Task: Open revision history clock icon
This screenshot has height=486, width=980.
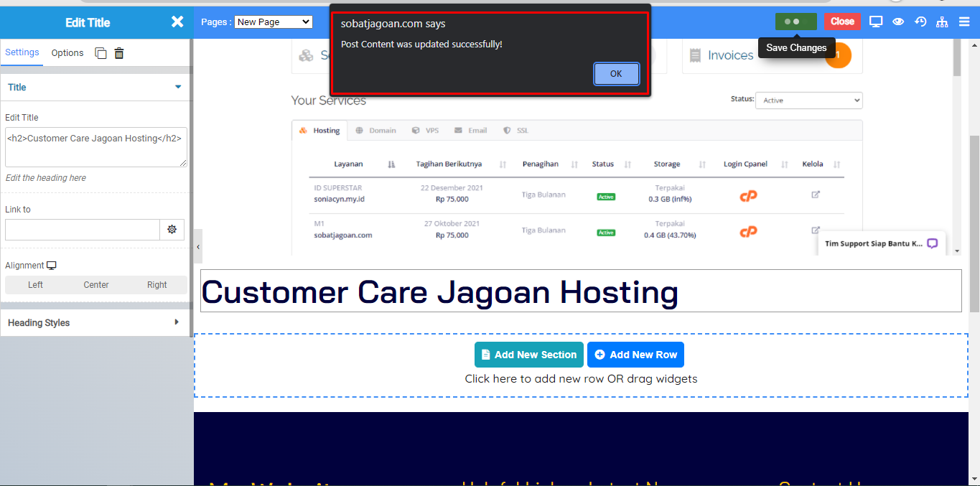Action: 920,22
